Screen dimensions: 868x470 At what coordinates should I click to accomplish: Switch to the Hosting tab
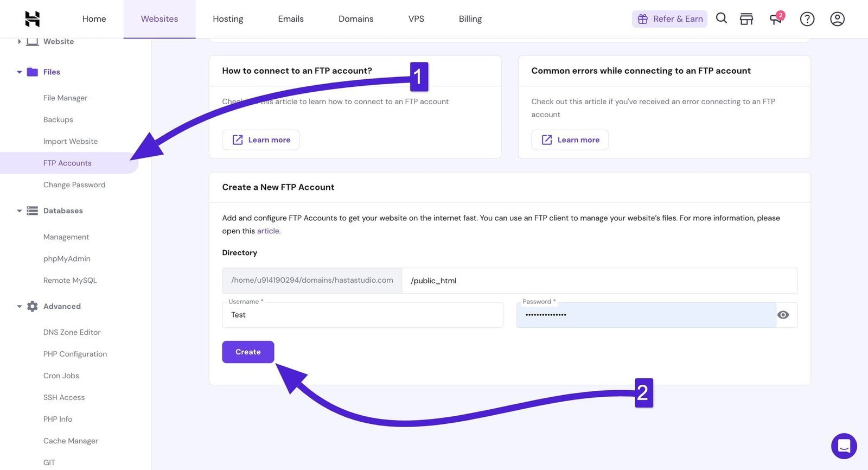click(x=228, y=19)
